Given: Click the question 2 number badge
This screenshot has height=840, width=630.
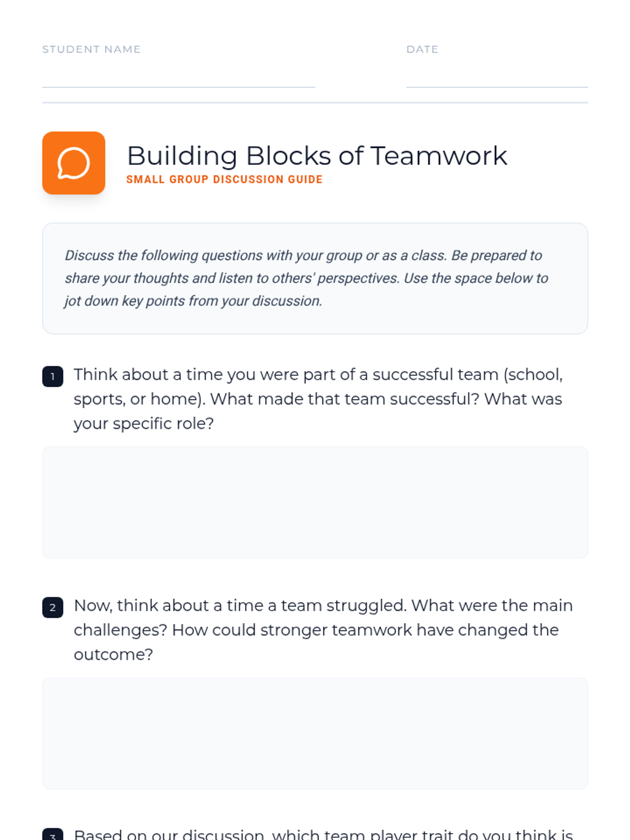Looking at the screenshot, I should [x=52, y=607].
